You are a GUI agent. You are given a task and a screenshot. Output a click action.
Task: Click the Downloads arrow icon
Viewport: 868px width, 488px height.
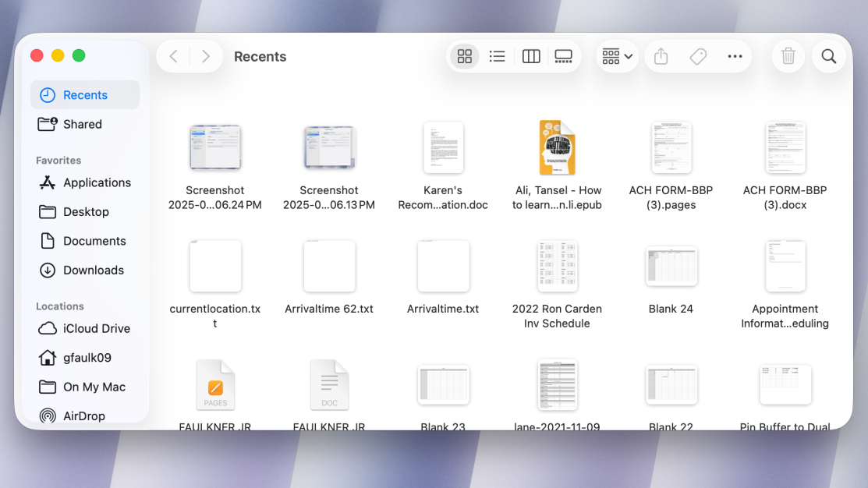[x=48, y=271]
